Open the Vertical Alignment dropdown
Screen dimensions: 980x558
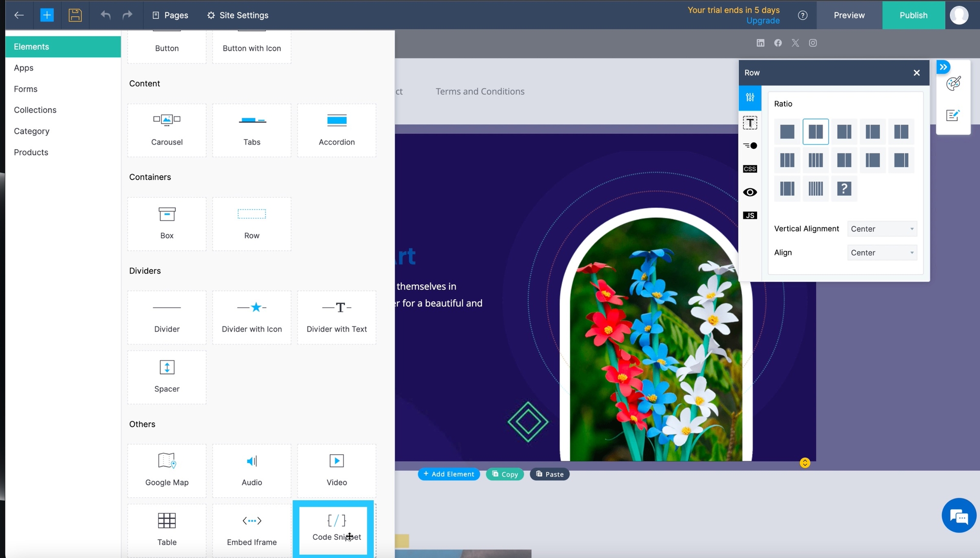tap(882, 229)
